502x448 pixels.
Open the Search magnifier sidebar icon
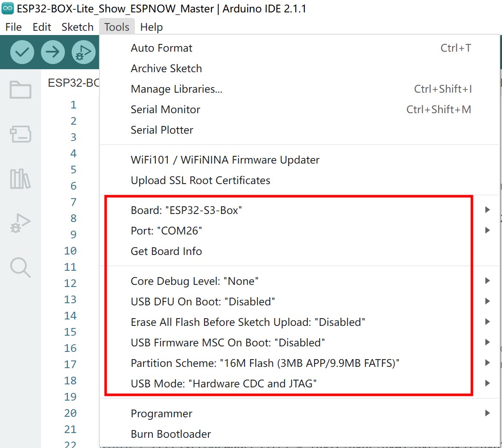20,267
